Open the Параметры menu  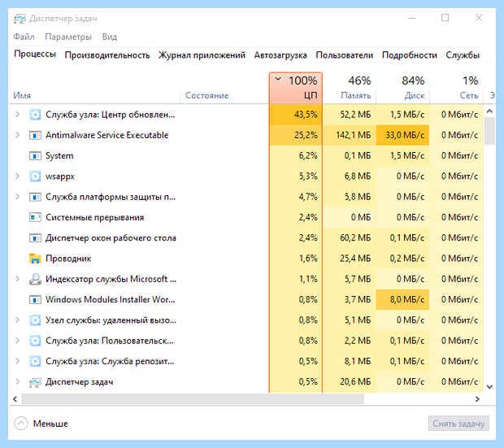tap(68, 37)
